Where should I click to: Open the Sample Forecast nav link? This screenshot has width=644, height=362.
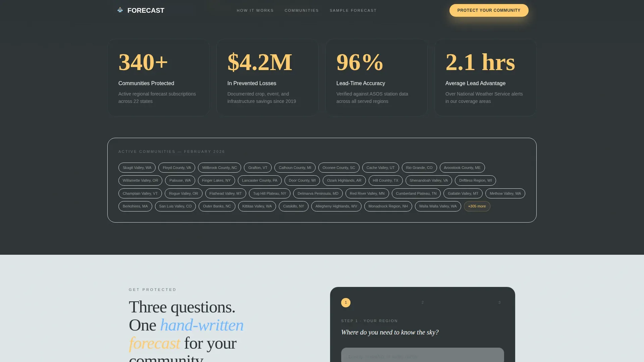pos(353,10)
